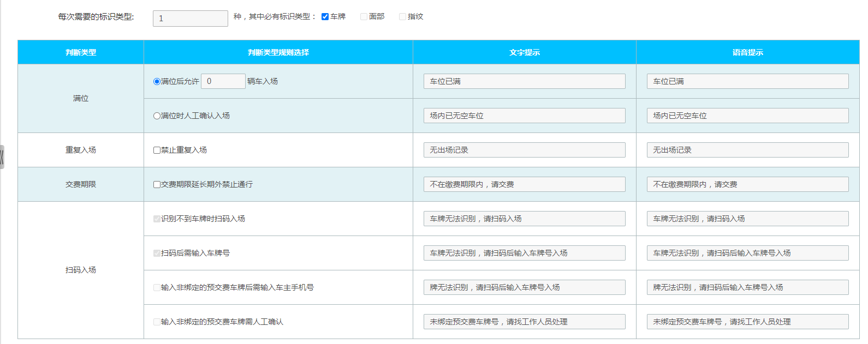Check 交费期限延长期外禁止通行 checkbox
868x344 pixels.
pyautogui.click(x=157, y=185)
